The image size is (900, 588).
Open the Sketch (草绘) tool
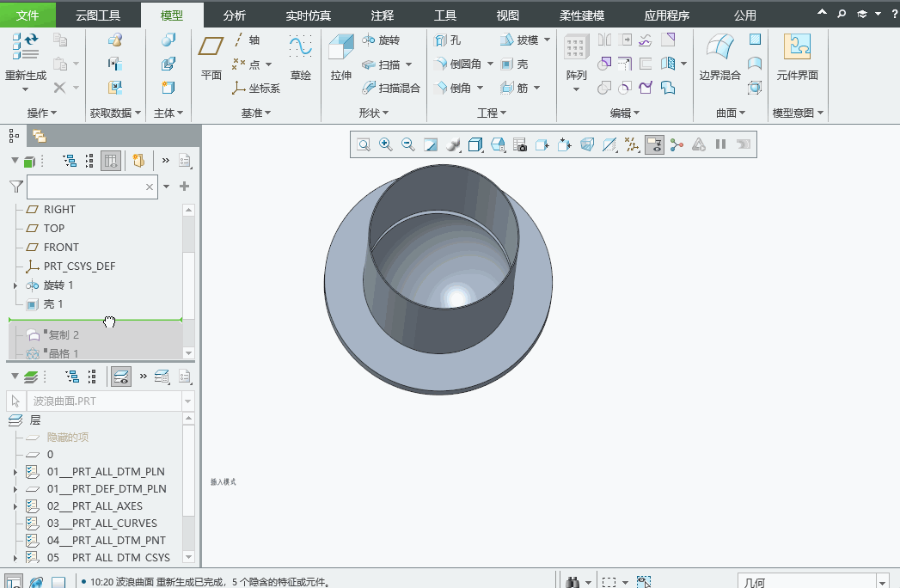(x=300, y=57)
